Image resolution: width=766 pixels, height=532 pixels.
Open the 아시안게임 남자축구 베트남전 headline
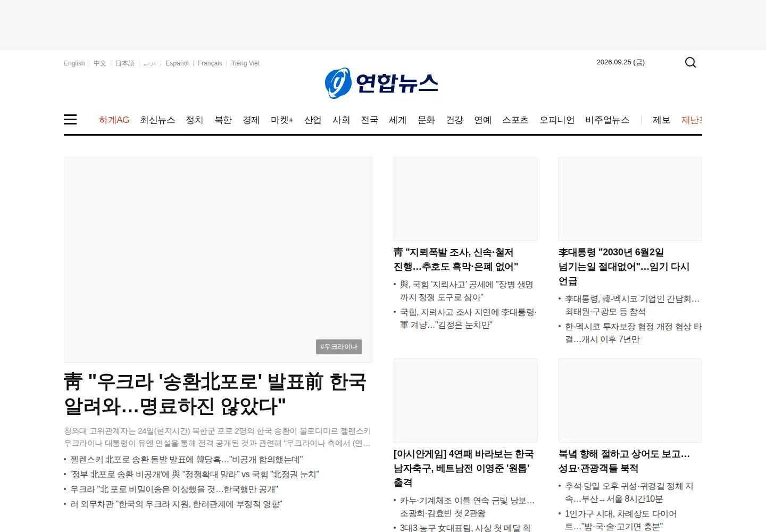[x=463, y=468]
